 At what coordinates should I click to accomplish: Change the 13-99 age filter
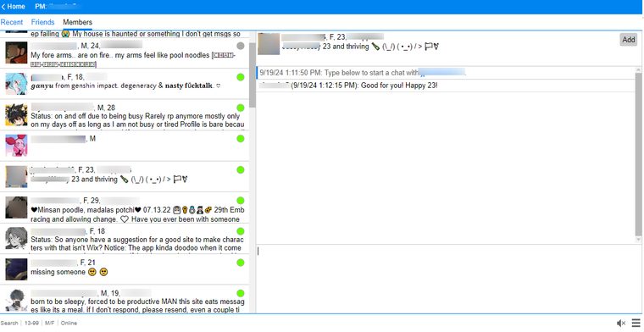tap(31, 324)
